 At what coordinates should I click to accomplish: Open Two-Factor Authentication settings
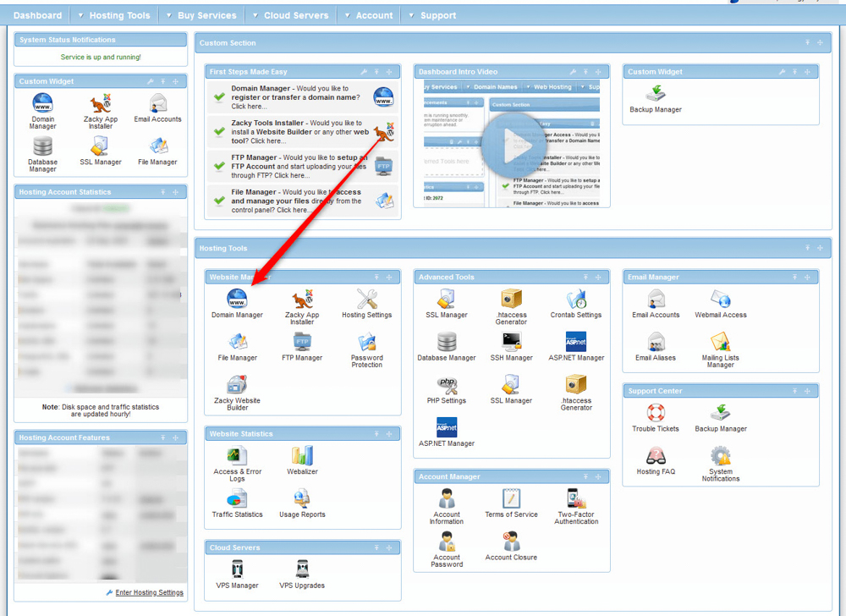click(x=575, y=503)
